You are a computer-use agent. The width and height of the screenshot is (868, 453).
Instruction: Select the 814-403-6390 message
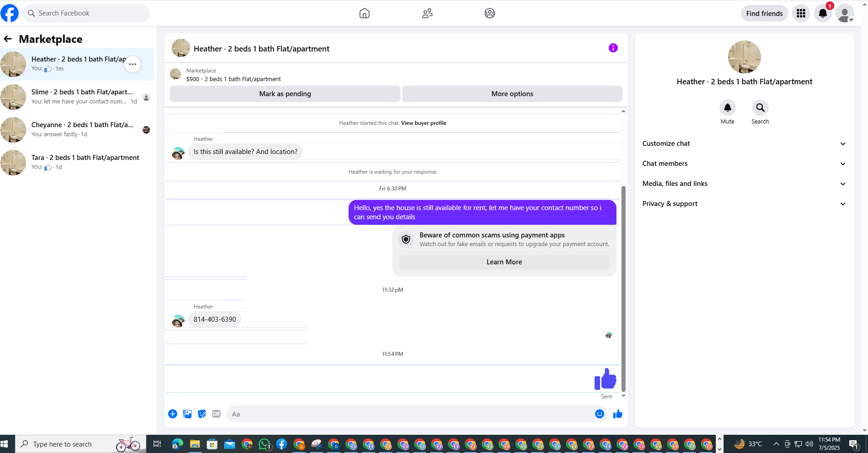(215, 319)
